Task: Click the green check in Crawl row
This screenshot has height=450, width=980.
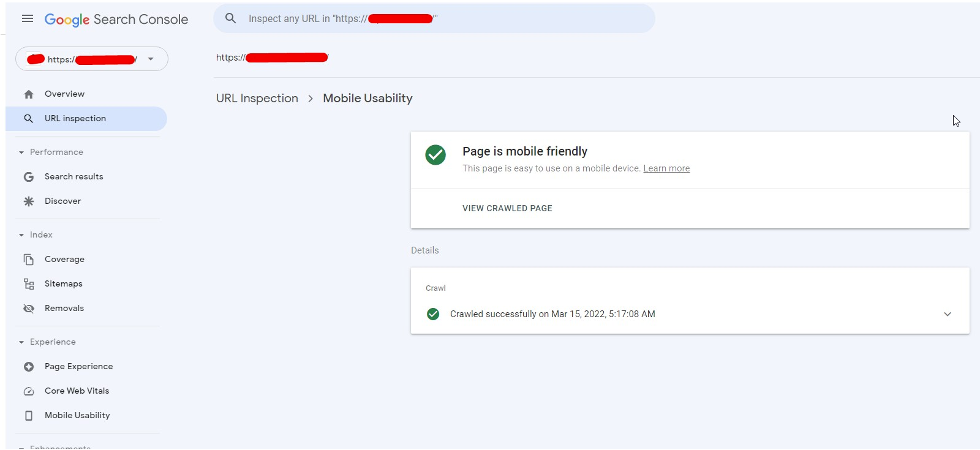Action: tap(433, 314)
